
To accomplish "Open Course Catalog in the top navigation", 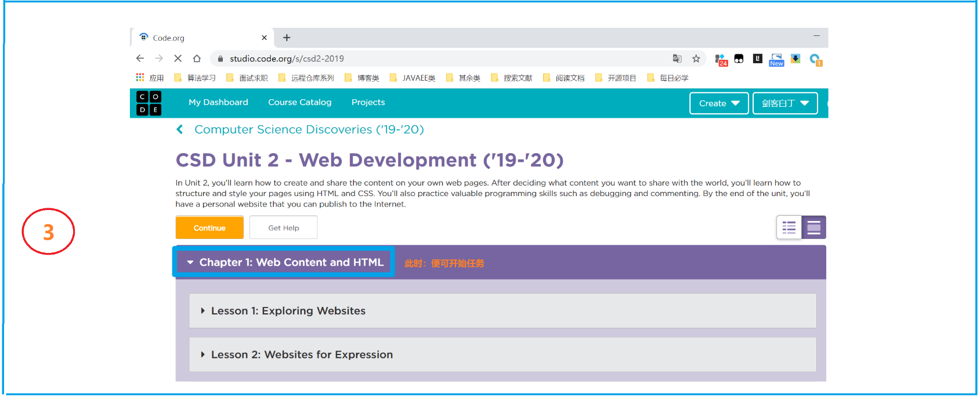I will click(300, 102).
